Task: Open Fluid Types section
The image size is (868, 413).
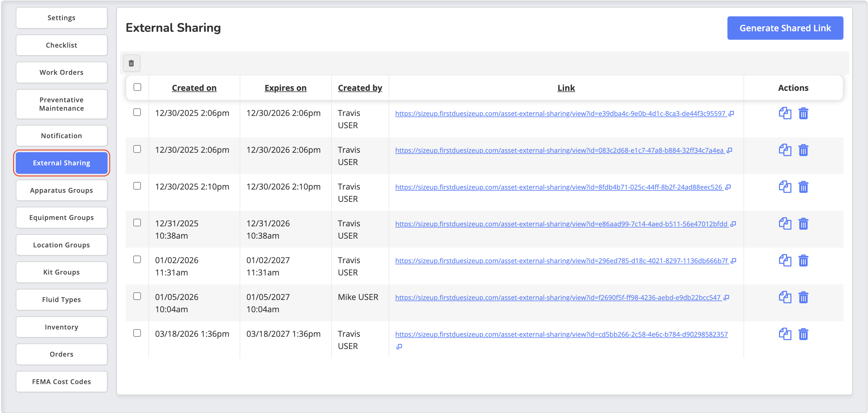Action: click(x=62, y=299)
